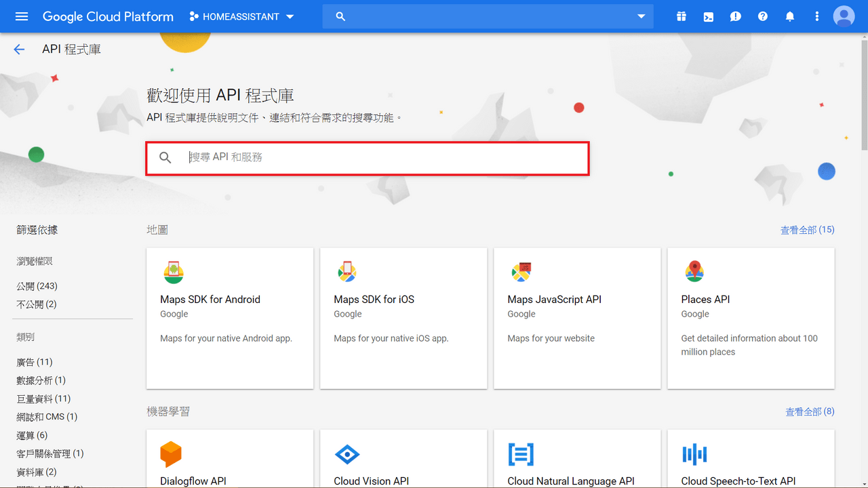Click 'Maps for your native iOS app.' description
The image size is (868, 488).
tap(391, 338)
